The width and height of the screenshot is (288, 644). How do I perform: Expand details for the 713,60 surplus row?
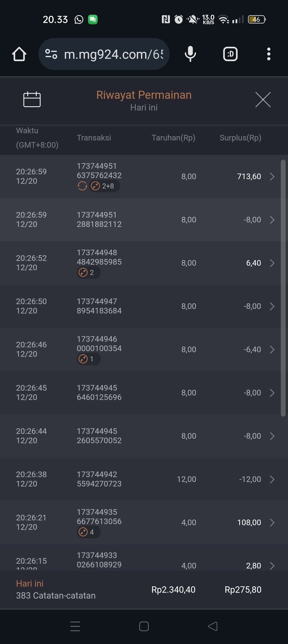[272, 176]
